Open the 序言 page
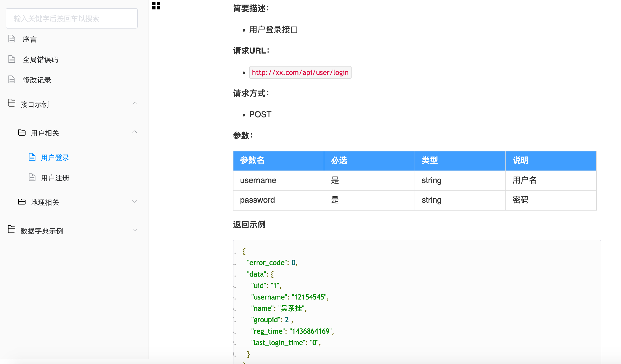621x364 pixels. point(30,39)
